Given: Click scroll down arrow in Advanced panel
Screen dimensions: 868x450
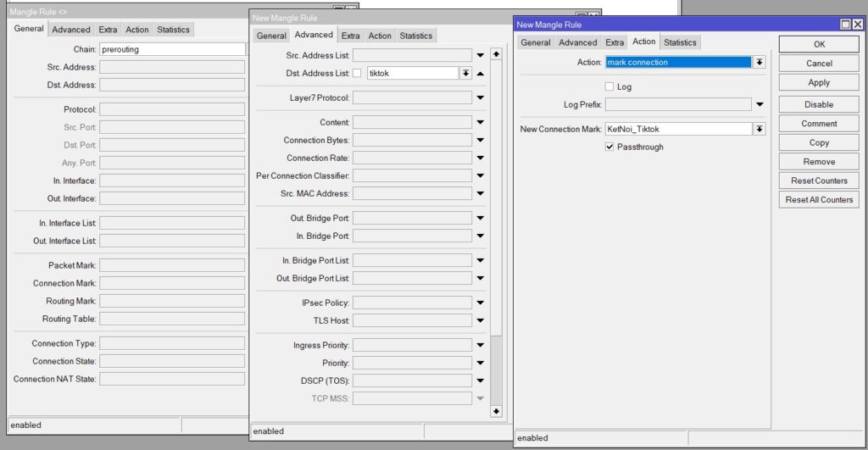Looking at the screenshot, I should pos(496,411).
